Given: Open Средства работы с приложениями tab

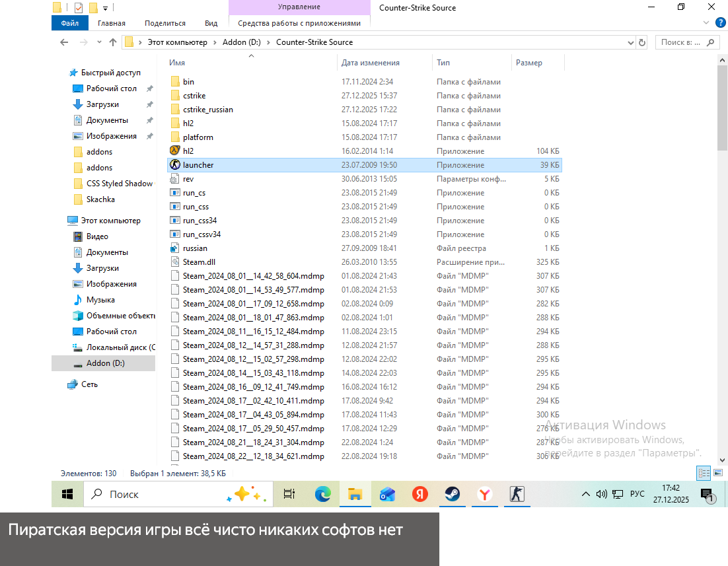Looking at the screenshot, I should tap(299, 23).
